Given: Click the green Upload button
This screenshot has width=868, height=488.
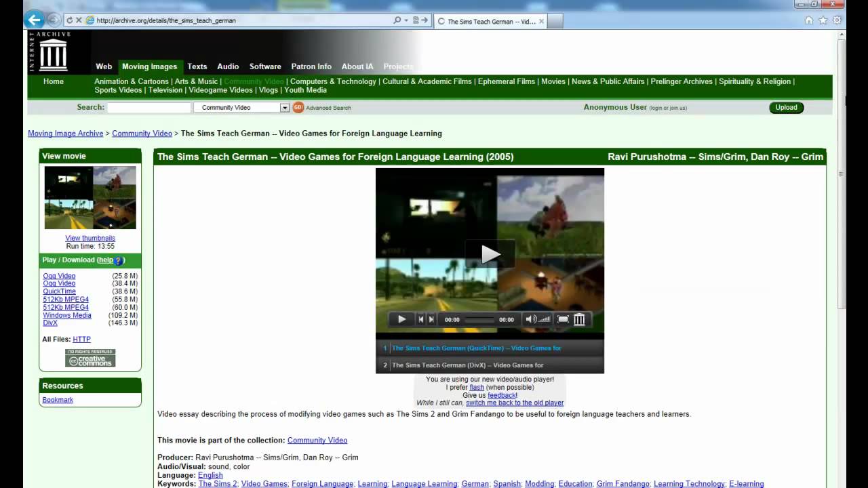Looking at the screenshot, I should click(787, 107).
